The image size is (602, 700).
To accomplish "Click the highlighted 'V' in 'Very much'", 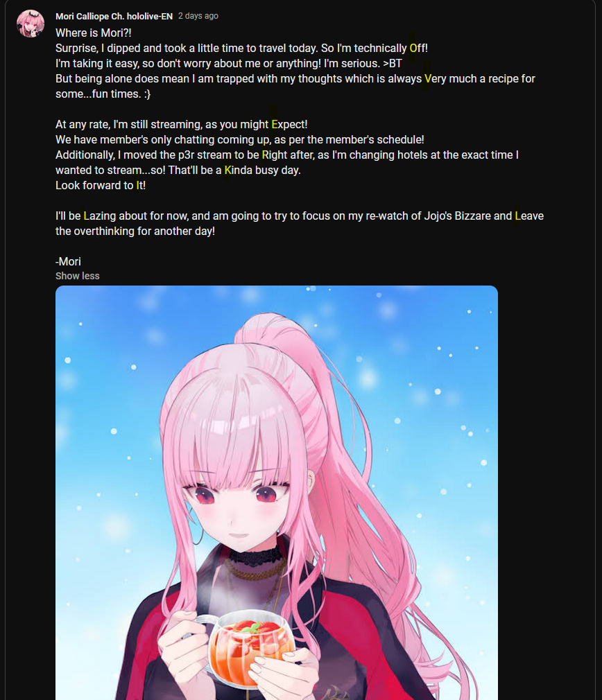I will [428, 78].
